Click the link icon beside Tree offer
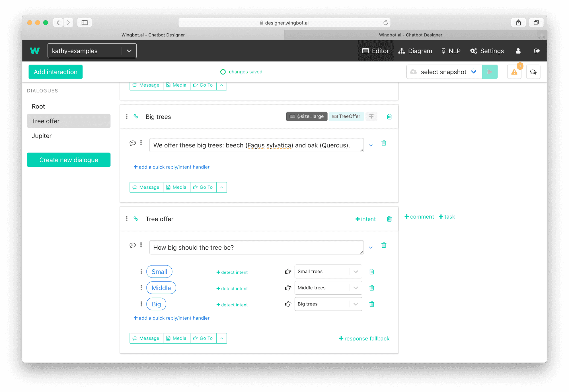This screenshot has height=392, width=569. click(136, 219)
